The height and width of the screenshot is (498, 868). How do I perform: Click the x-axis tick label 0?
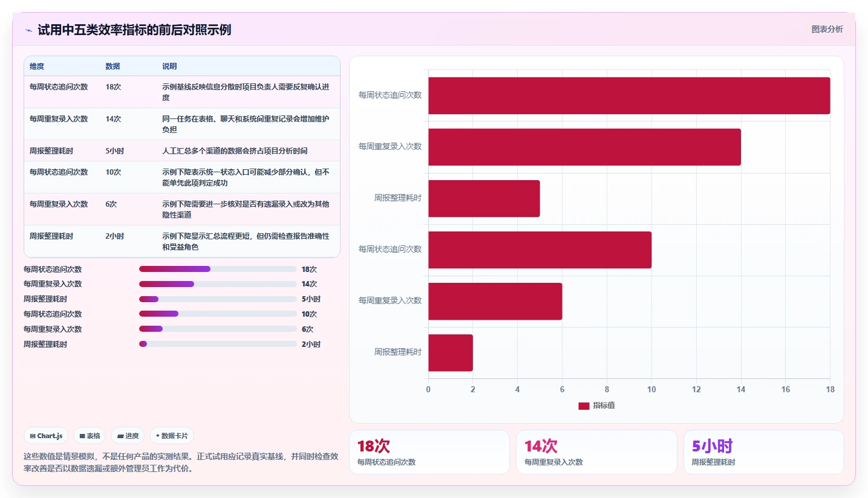(428, 389)
